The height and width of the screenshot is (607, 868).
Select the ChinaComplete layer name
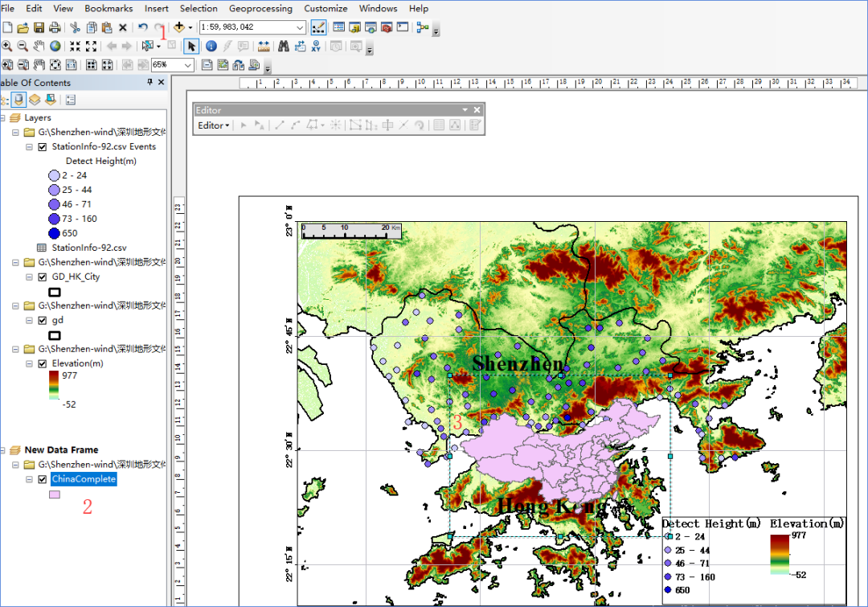click(84, 479)
